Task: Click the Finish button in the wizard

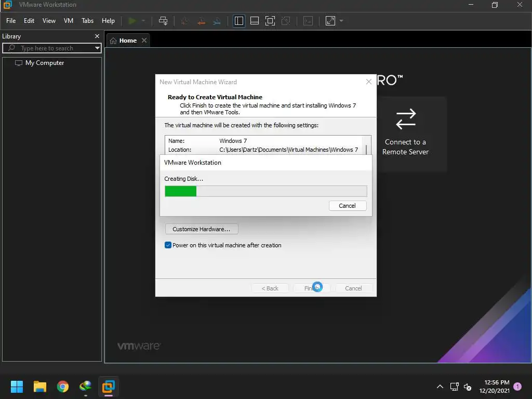Action: click(x=312, y=288)
